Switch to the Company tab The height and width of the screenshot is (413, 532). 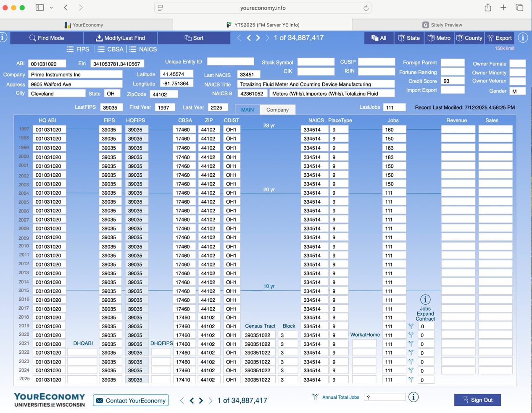click(277, 110)
